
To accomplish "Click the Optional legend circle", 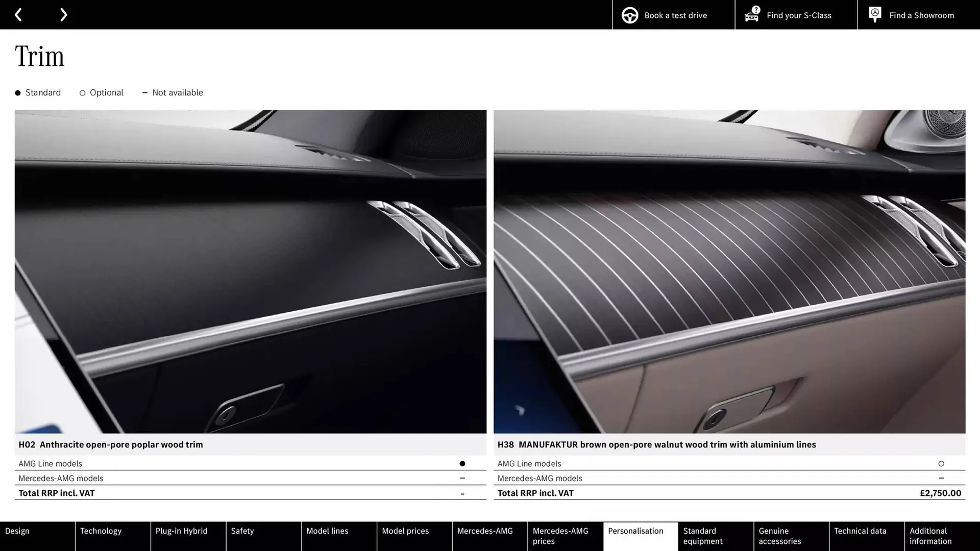I will [82, 92].
